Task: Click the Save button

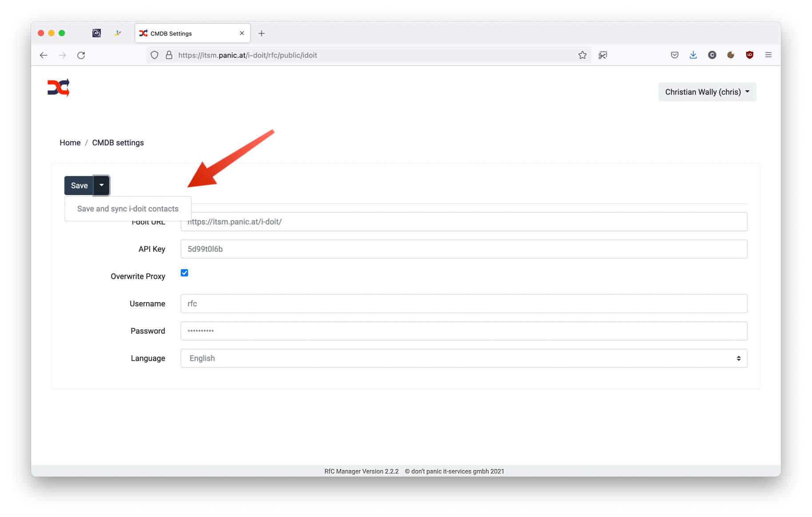Action: coord(79,185)
